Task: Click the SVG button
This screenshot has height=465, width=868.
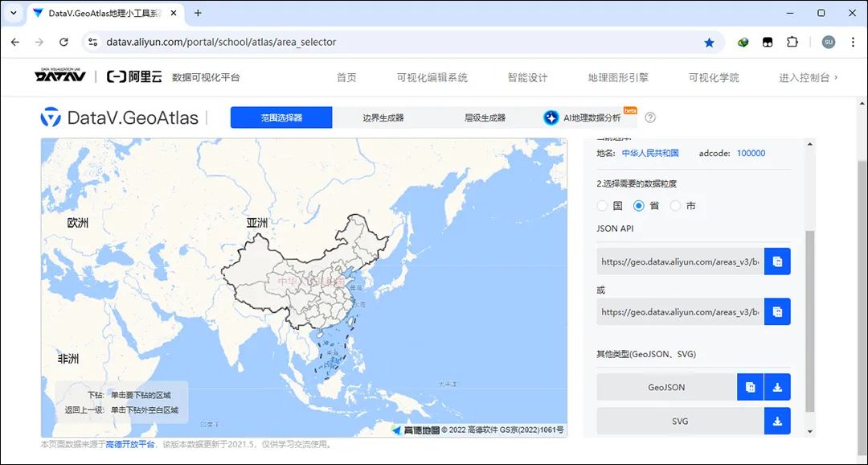Action: click(x=681, y=422)
